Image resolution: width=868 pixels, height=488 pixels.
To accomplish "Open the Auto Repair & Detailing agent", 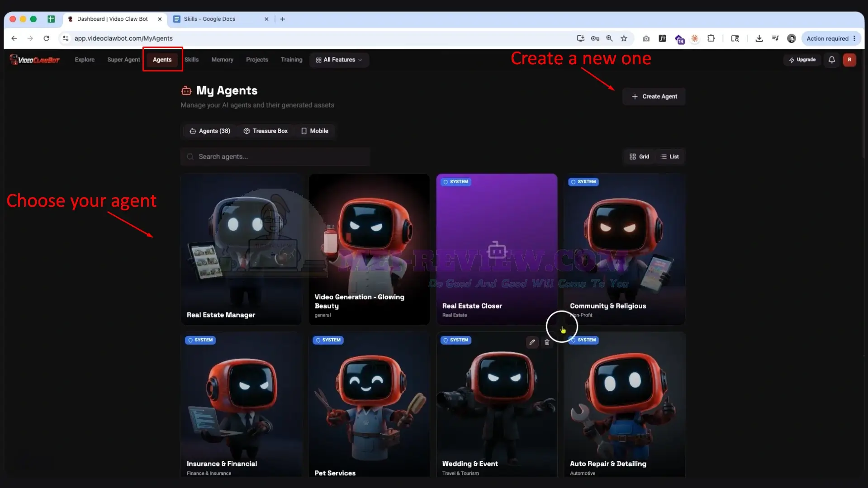I will (624, 404).
